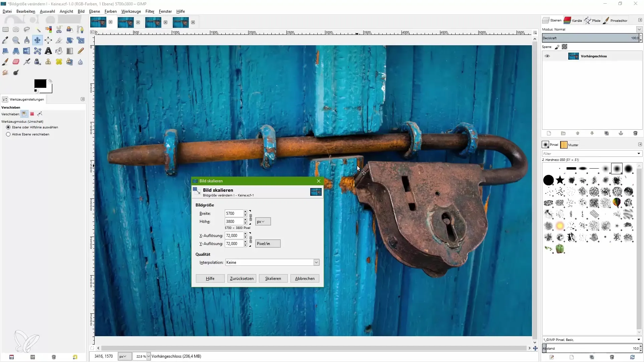Toggle the resolution chain link
Image resolution: width=644 pixels, height=362 pixels.
coord(251,240)
